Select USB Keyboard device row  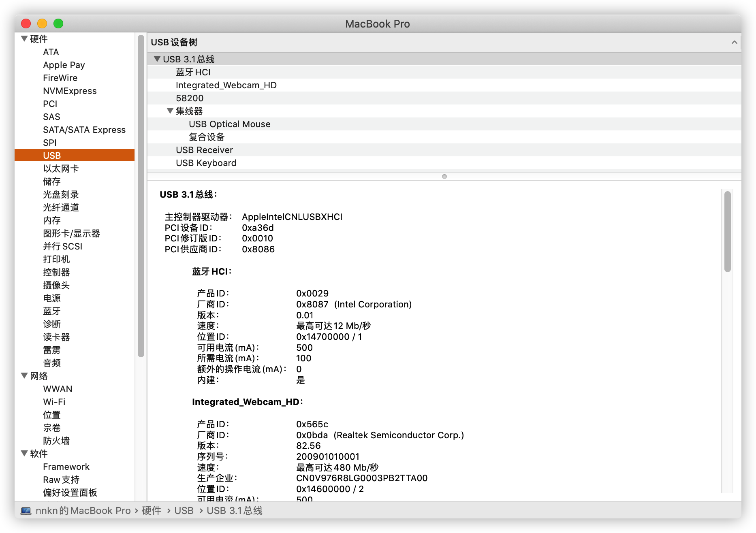pyautogui.click(x=444, y=163)
